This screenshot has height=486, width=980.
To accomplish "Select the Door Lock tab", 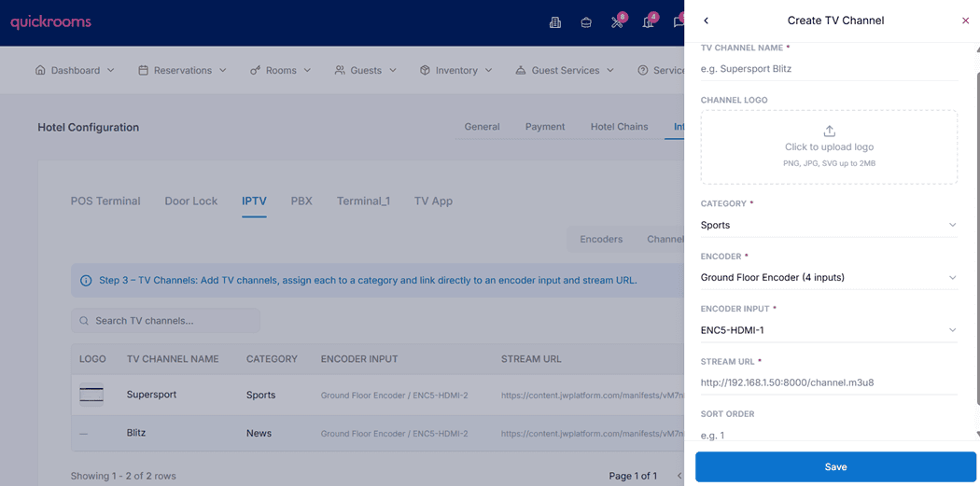I will point(191,201).
